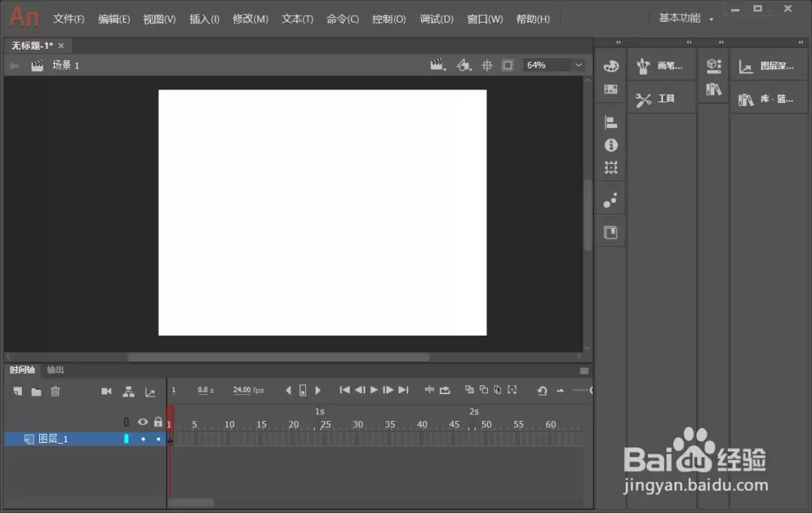
Task: Open the Color panel palette icon
Action: coord(611,66)
